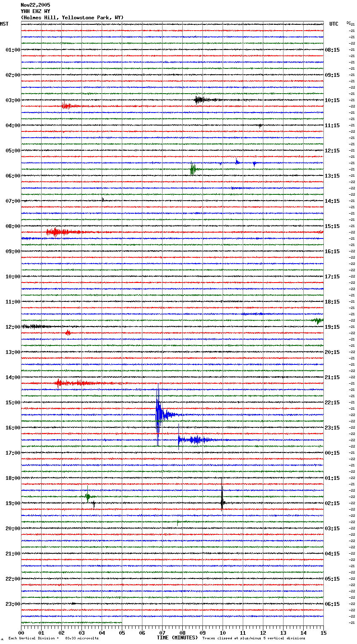
Task: Click the 10 minute axis tick label
Action: (x=223, y=633)
